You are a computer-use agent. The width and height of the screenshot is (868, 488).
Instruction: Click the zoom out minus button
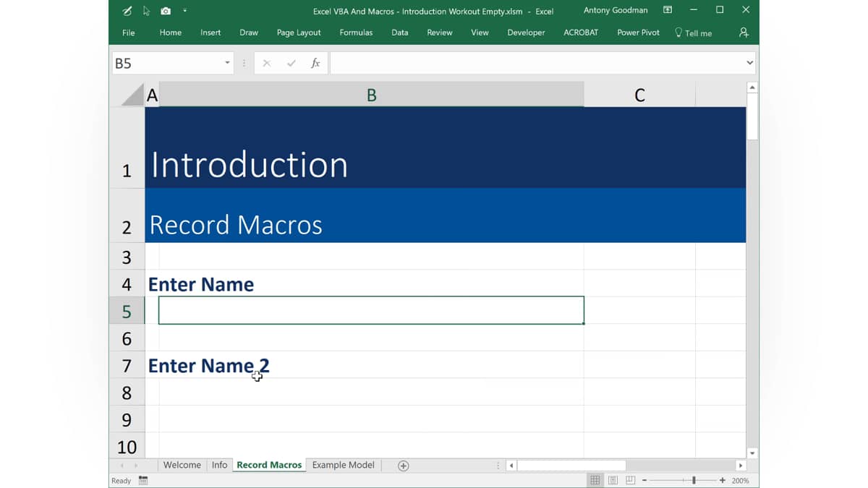[644, 481]
